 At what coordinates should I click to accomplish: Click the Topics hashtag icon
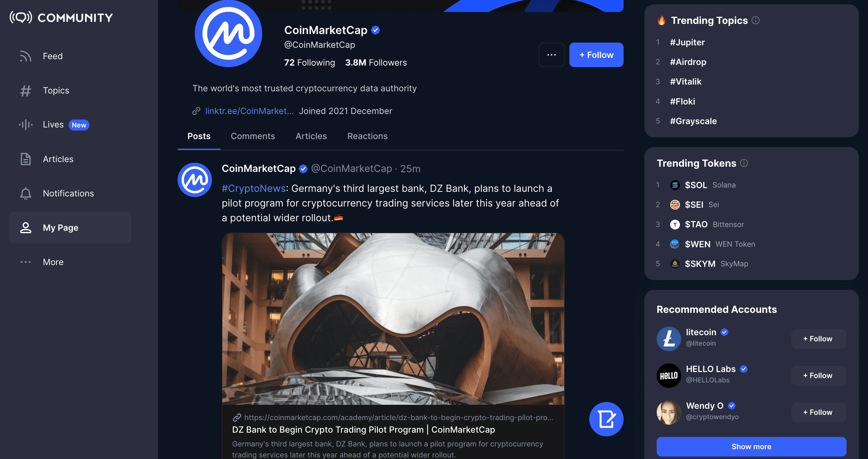tap(26, 91)
